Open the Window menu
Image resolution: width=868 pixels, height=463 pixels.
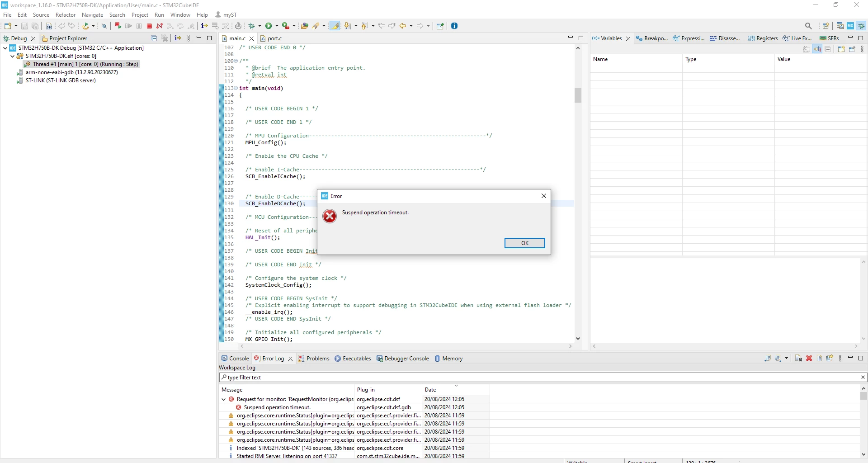click(x=180, y=15)
